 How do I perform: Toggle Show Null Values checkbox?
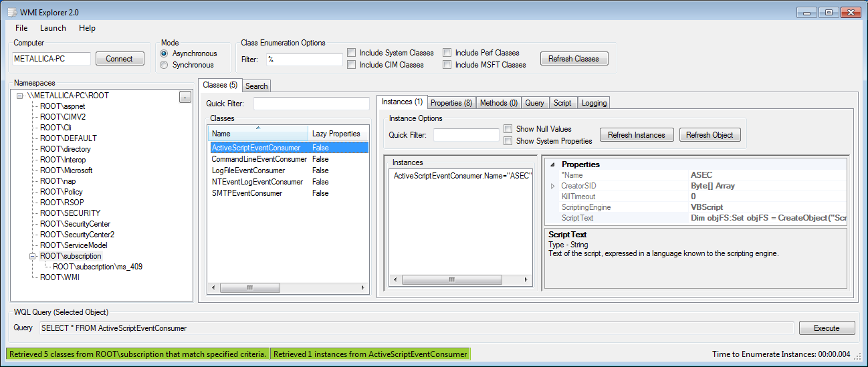[x=508, y=129]
